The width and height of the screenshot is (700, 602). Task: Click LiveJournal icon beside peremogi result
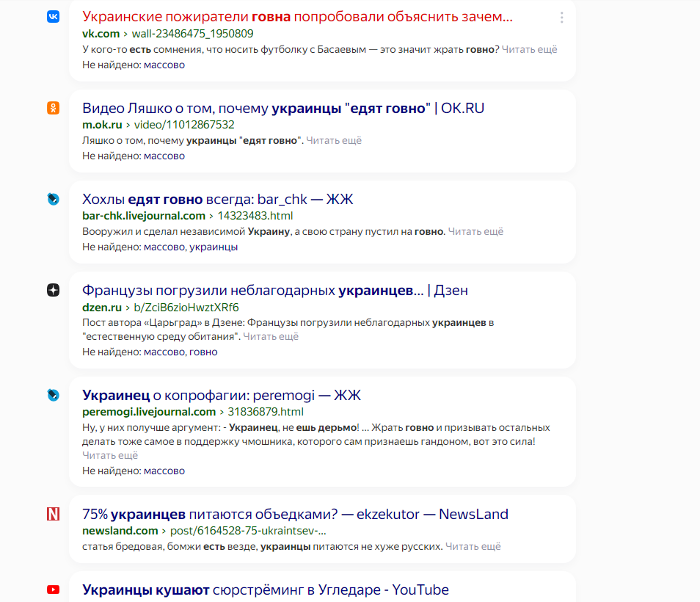click(x=53, y=395)
